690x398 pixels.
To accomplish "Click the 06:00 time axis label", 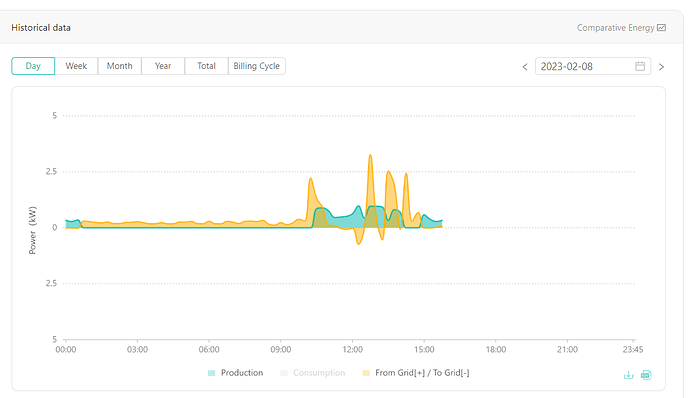I will coord(209,350).
